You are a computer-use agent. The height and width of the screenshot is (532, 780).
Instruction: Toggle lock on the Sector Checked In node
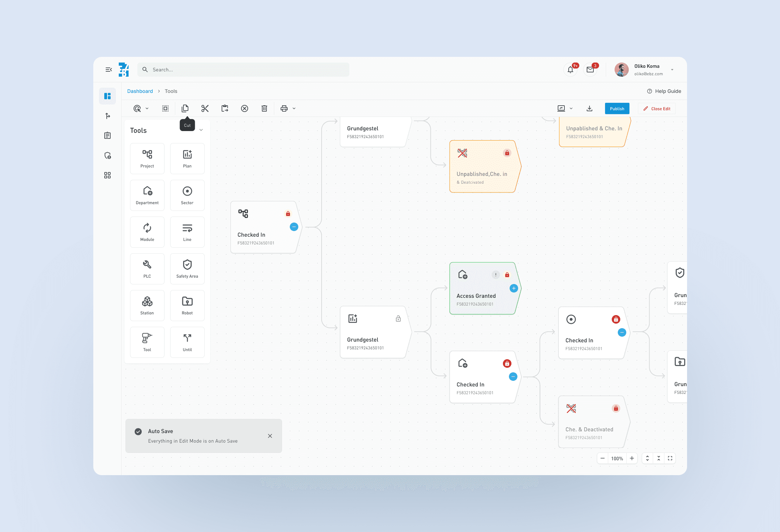(x=616, y=319)
